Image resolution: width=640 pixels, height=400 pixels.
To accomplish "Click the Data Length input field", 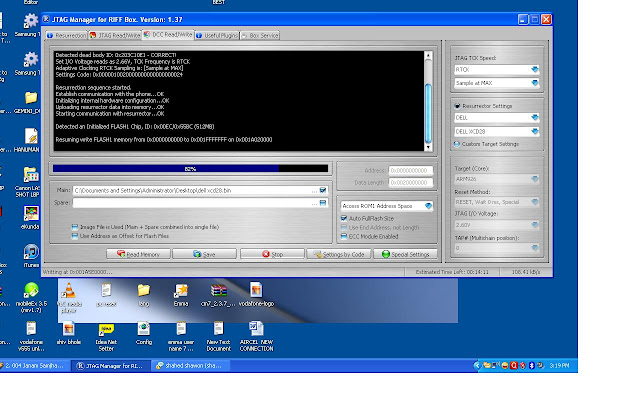I will point(411,182).
